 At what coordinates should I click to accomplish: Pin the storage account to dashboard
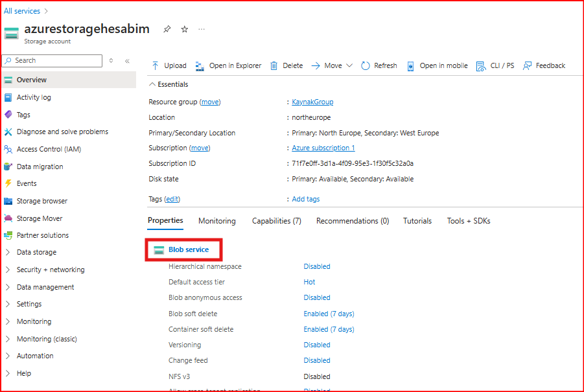(x=167, y=29)
